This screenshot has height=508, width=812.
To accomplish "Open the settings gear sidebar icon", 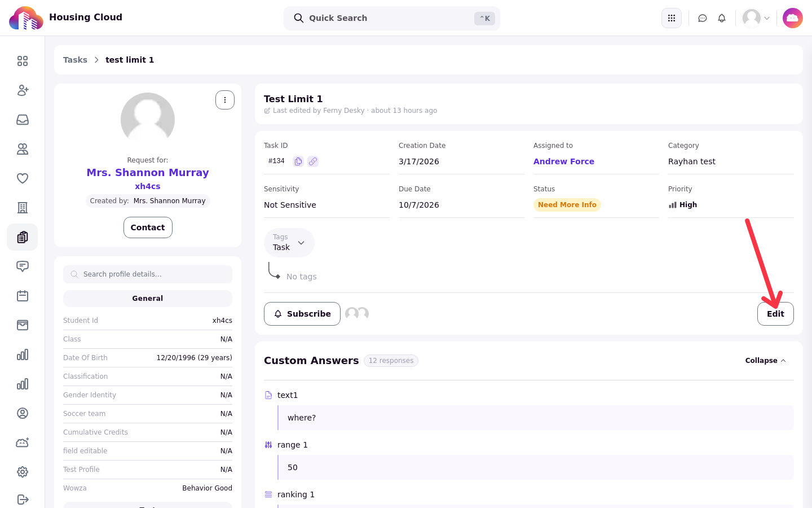I will [x=23, y=472].
